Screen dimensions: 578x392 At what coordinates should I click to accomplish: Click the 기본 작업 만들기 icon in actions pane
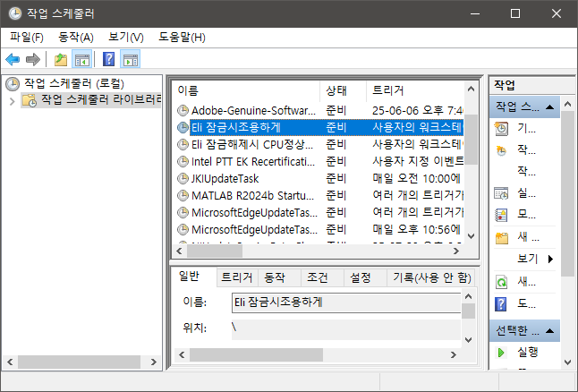click(501, 128)
